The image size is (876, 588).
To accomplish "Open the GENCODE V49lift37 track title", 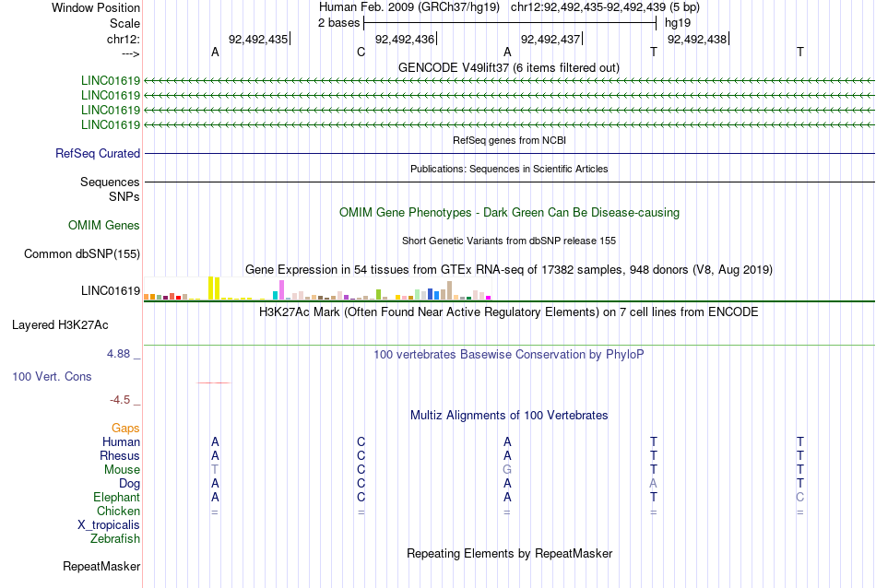I will pos(509,67).
